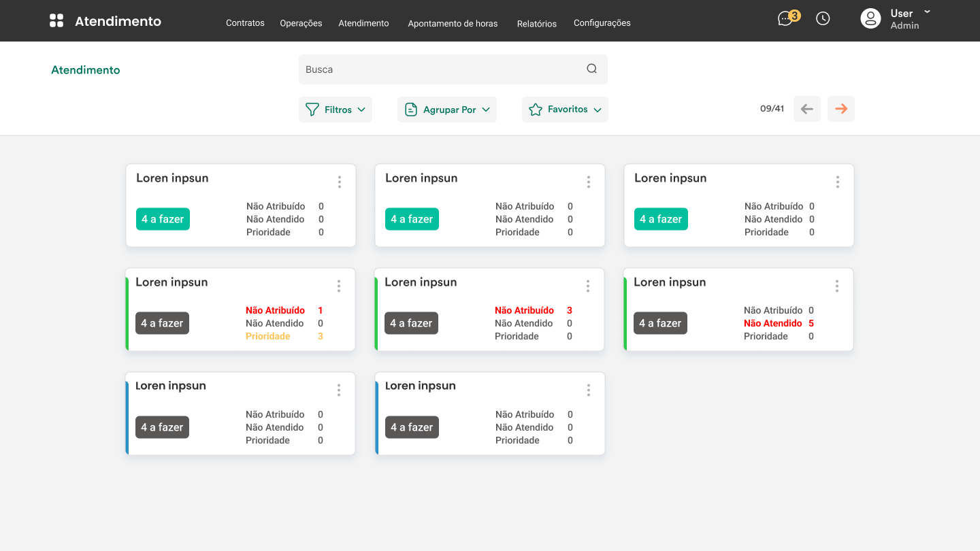Click the green '4 a fazer' button on first card

[163, 219]
